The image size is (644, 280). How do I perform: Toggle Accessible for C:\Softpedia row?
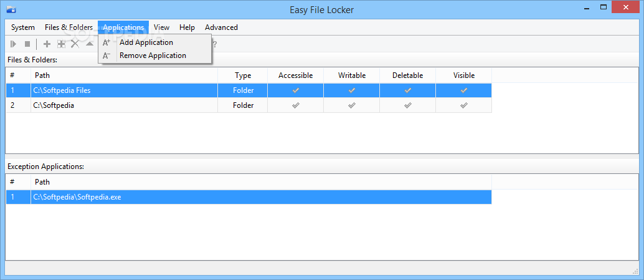pyautogui.click(x=295, y=105)
